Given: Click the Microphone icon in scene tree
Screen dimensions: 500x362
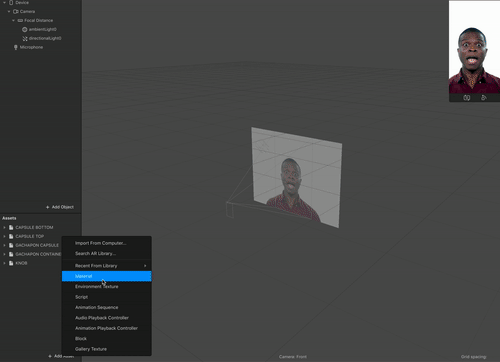Looking at the screenshot, I should pyautogui.click(x=15, y=47).
